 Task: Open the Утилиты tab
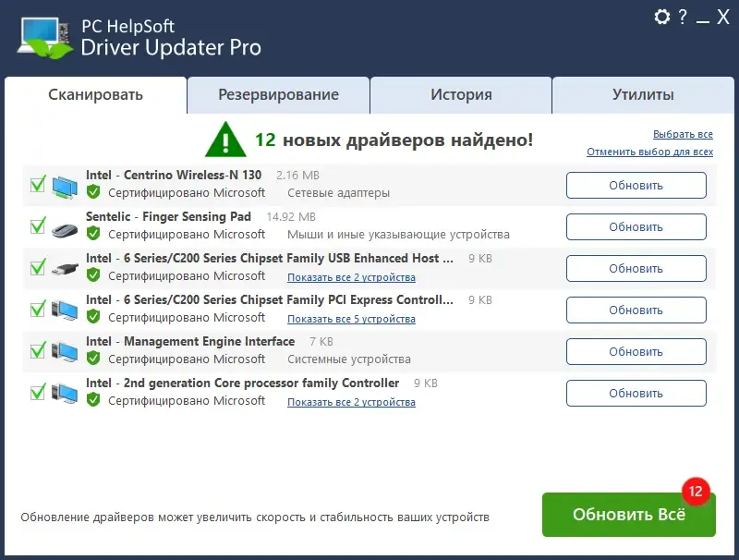644,94
